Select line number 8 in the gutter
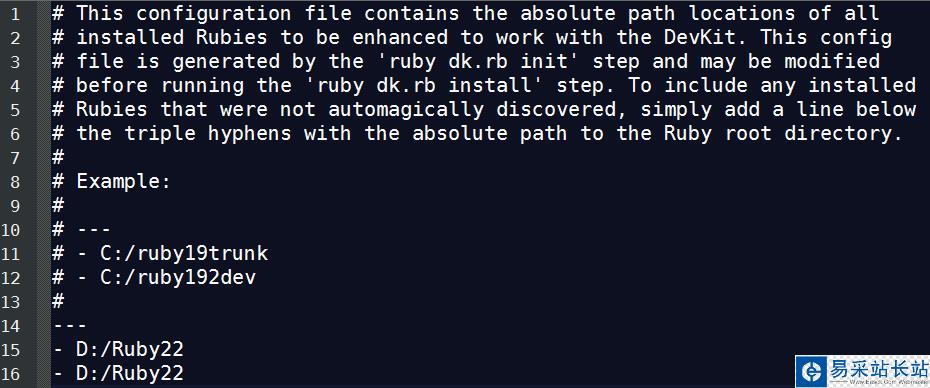930x388 pixels. (15, 182)
